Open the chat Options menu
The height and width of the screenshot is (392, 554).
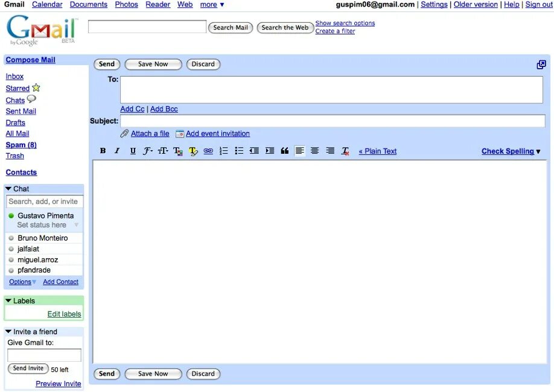tap(22, 282)
